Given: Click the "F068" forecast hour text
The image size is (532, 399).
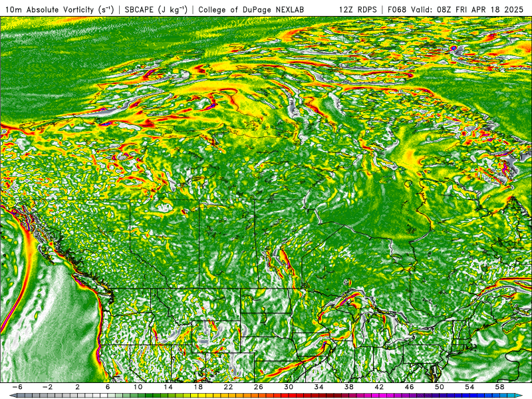Looking at the screenshot, I should pyautogui.click(x=396, y=9).
